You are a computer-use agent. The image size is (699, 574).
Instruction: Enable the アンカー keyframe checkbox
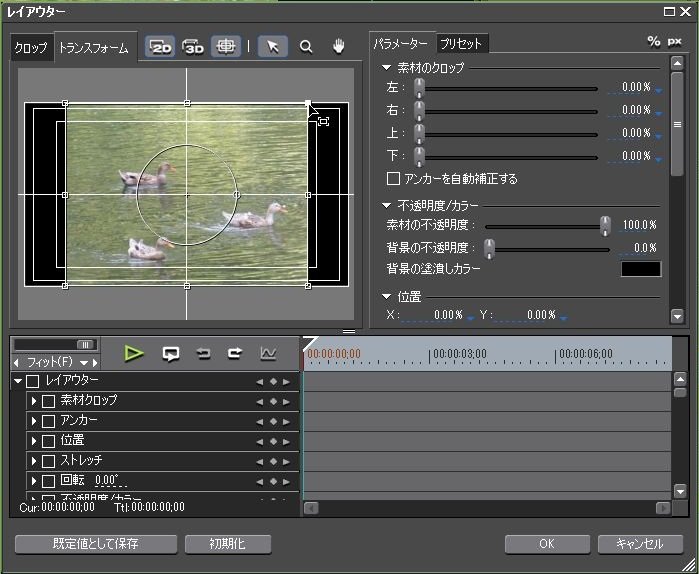[x=48, y=421]
